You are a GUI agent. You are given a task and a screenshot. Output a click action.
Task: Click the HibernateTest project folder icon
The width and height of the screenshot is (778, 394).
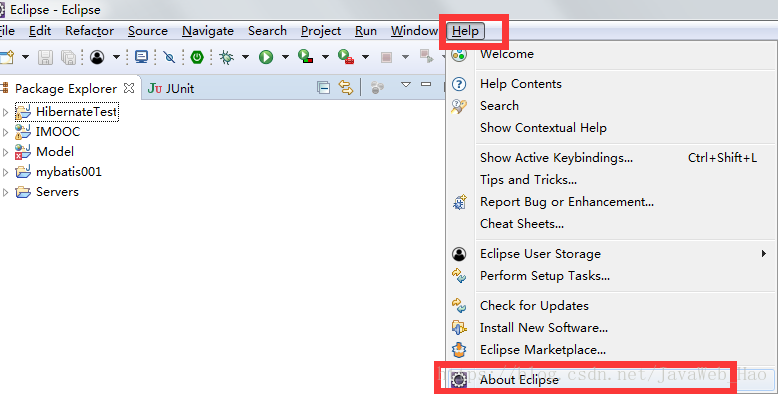(x=23, y=112)
